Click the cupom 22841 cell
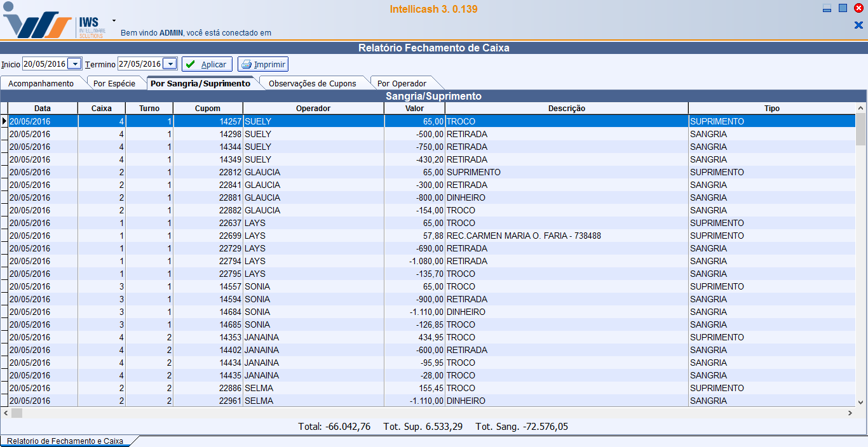 point(208,185)
